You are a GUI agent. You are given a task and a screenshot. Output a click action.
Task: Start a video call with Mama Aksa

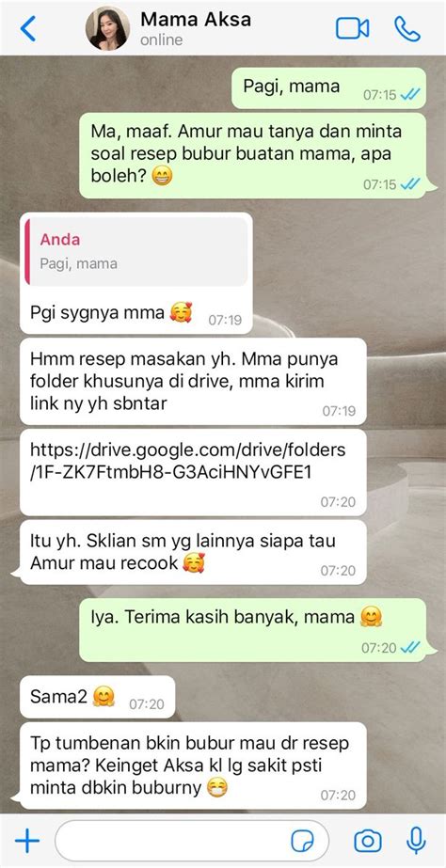352,29
